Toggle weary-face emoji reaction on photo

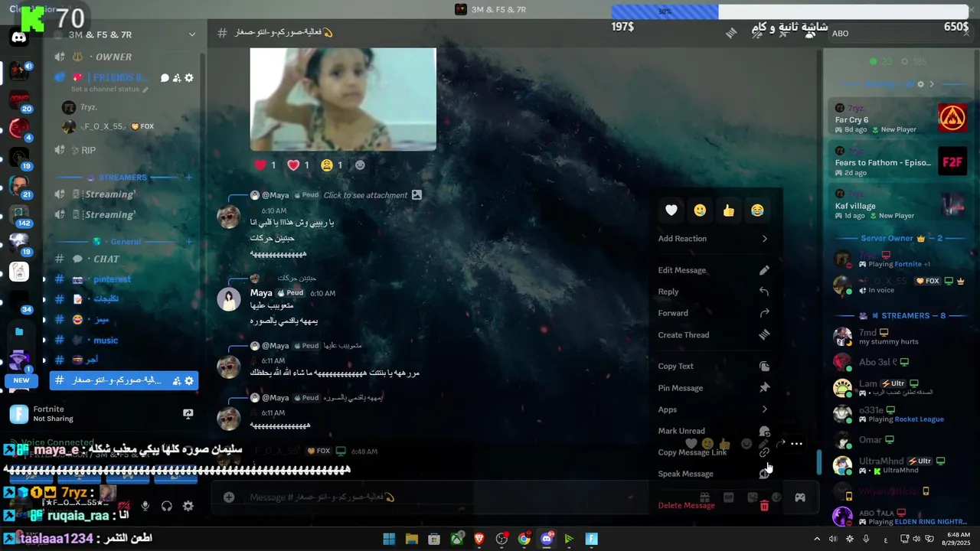[332, 165]
